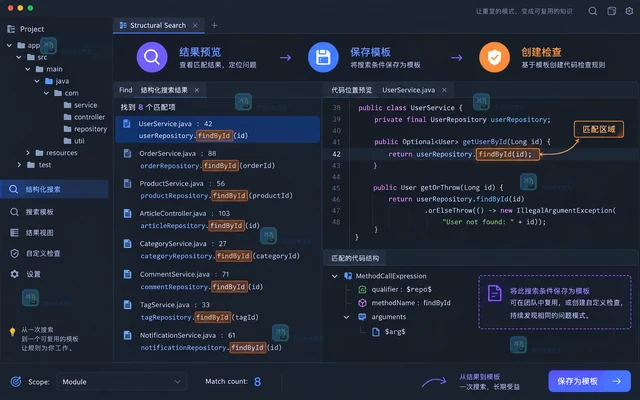Select the OrderService.java : 88 result
This screenshot has height=400, width=640.
[x=217, y=160]
